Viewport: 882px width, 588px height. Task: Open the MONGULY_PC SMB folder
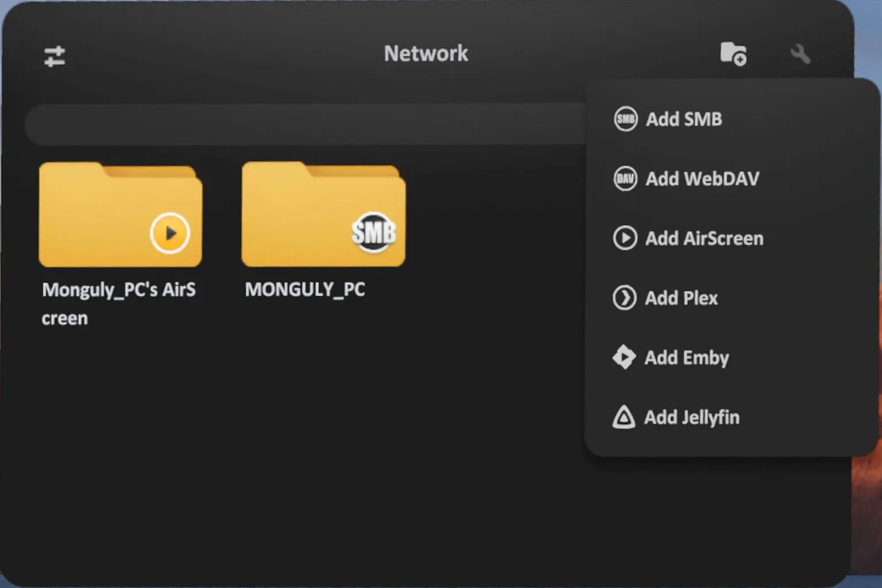(323, 215)
